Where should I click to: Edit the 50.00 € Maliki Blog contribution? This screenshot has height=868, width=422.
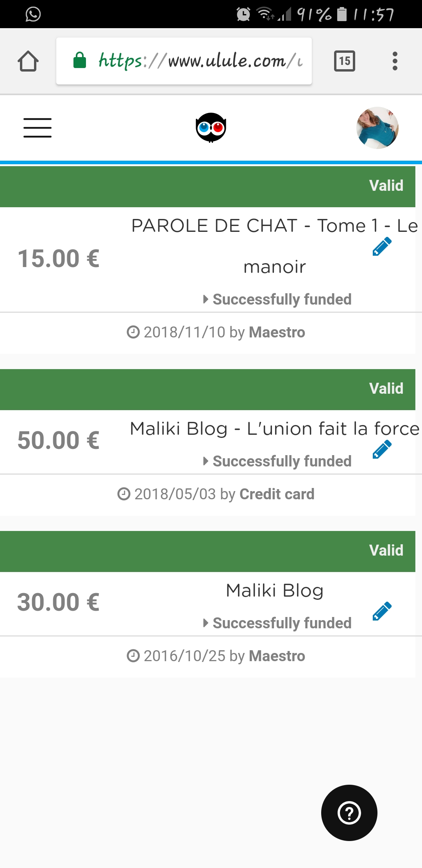coord(382,450)
